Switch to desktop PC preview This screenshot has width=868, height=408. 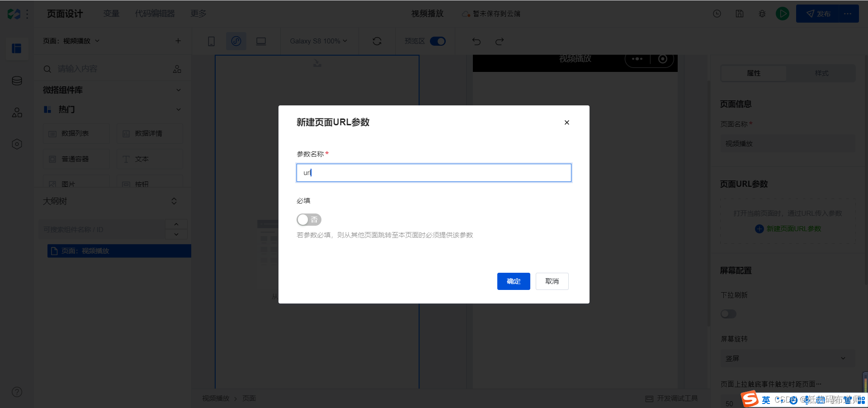pos(261,41)
